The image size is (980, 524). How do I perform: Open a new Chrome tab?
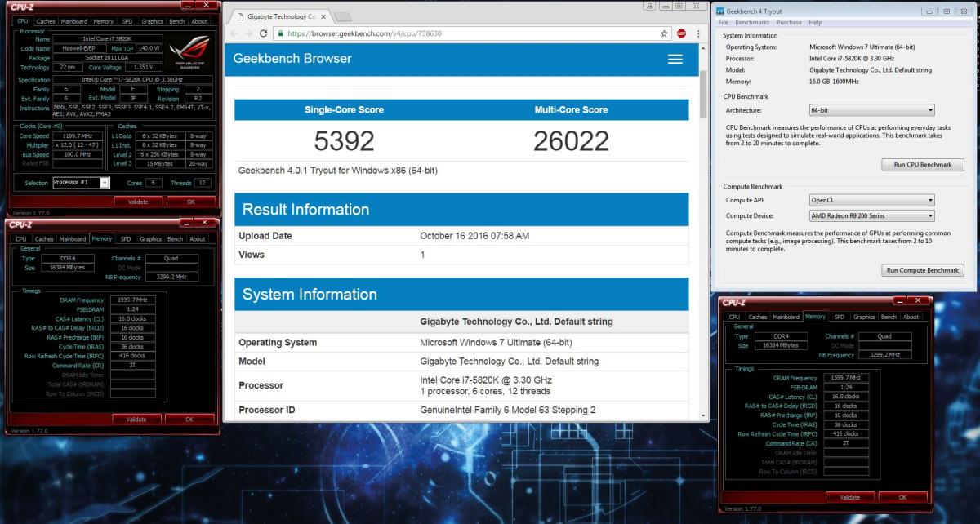click(342, 16)
